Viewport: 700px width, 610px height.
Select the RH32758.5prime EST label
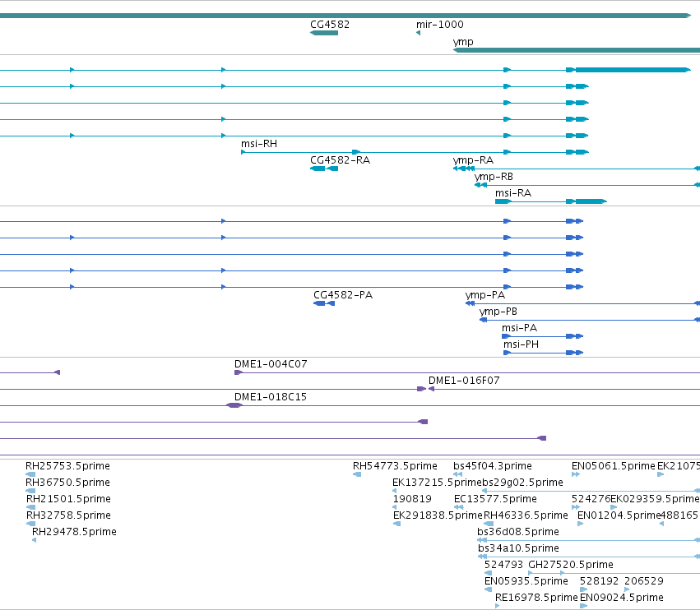point(68,515)
